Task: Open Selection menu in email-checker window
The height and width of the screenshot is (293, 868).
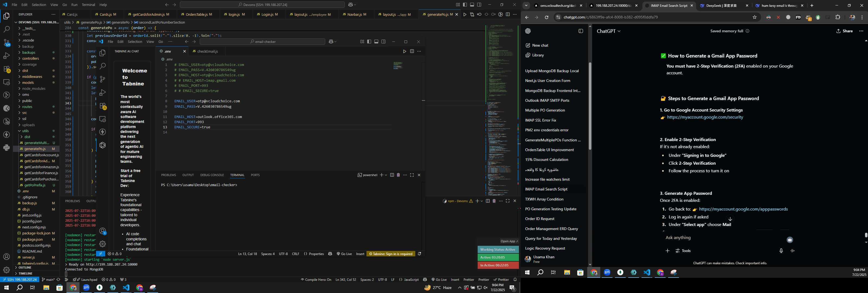Action: (x=135, y=42)
